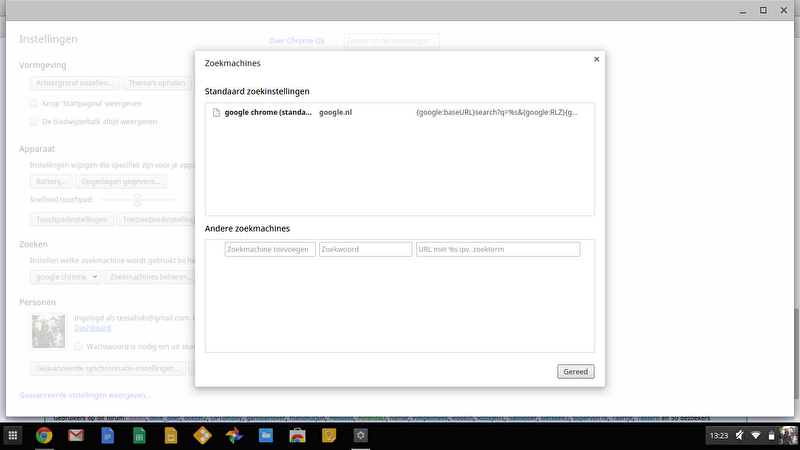Open the 'Over Chrome OS' link
Image resolution: width=800 pixels, height=450 pixels.
click(297, 41)
